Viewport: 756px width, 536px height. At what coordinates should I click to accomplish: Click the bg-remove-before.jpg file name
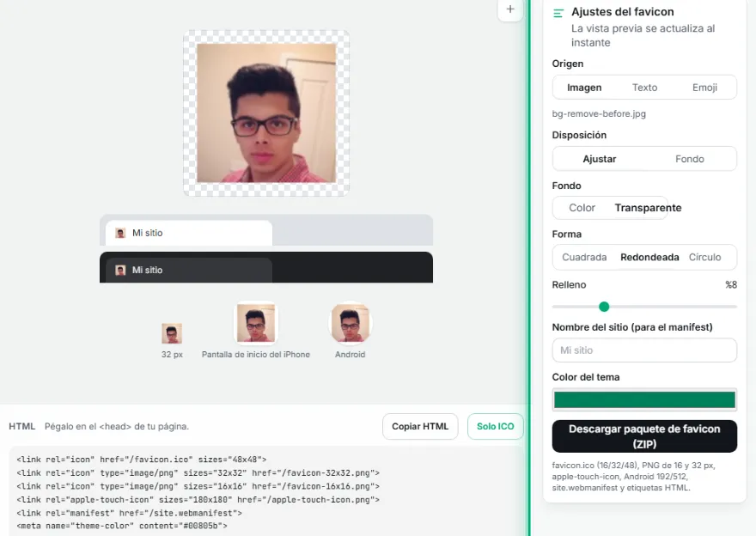point(599,114)
